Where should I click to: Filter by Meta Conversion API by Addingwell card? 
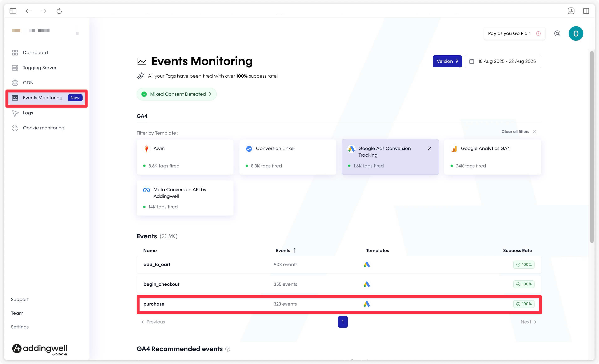(185, 198)
